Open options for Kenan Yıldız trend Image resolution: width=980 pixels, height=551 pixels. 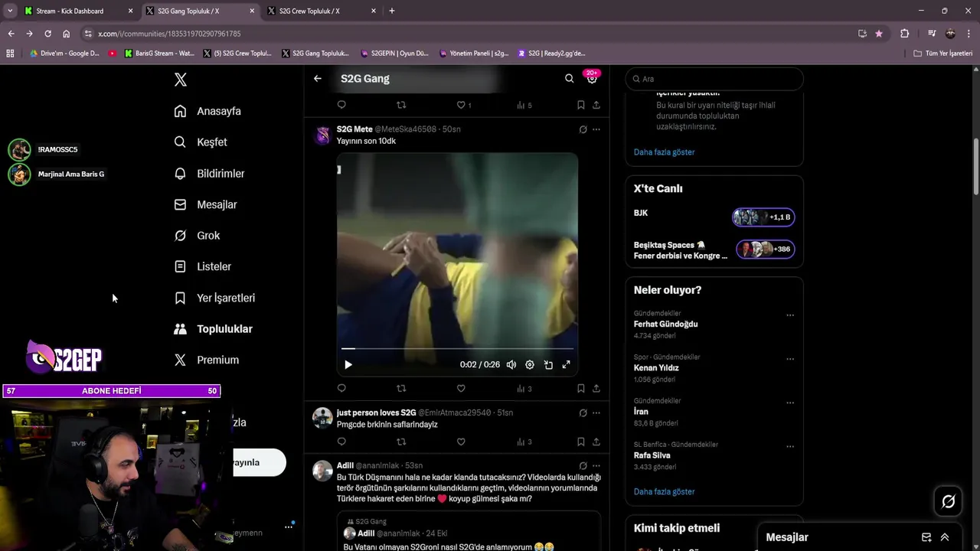790,359
